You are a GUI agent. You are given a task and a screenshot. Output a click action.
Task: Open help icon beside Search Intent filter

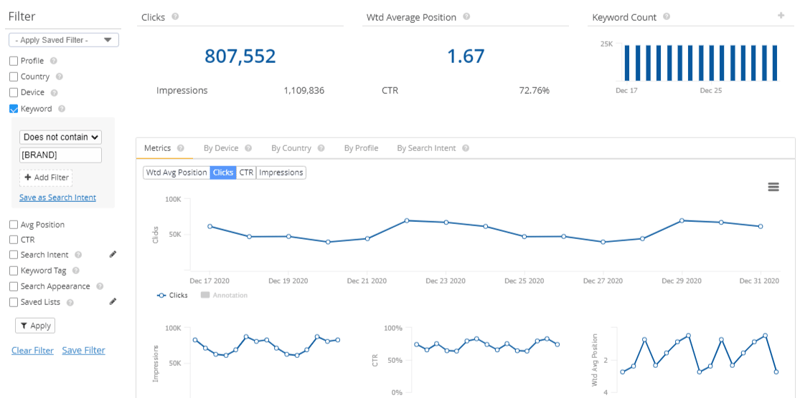pyautogui.click(x=78, y=255)
